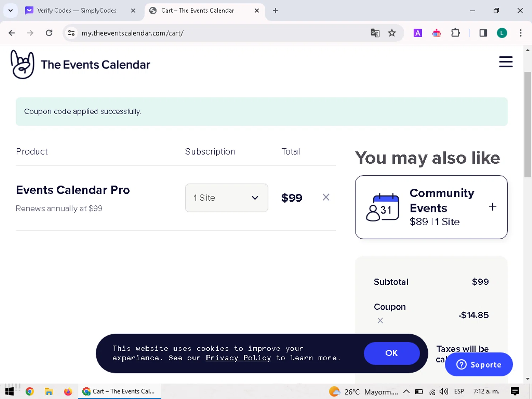Viewport: 532px width, 399px height.
Task: Go back to the previous page
Action: point(12,33)
